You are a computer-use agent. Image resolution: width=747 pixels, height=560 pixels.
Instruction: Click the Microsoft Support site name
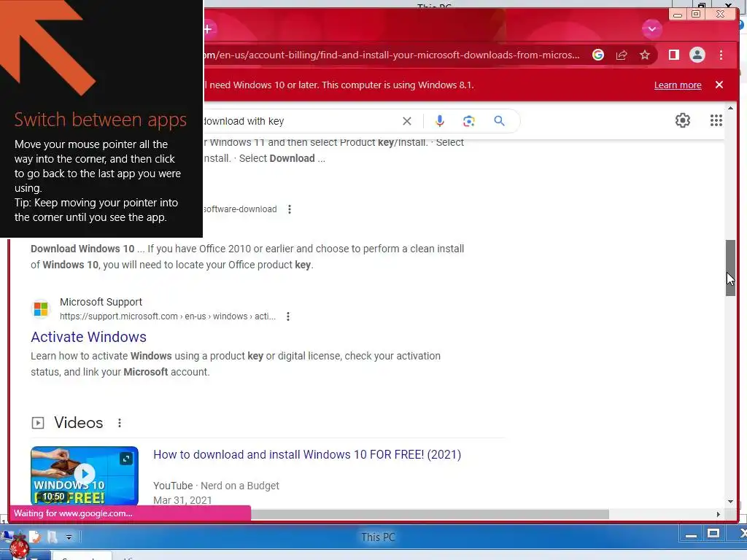pos(101,302)
